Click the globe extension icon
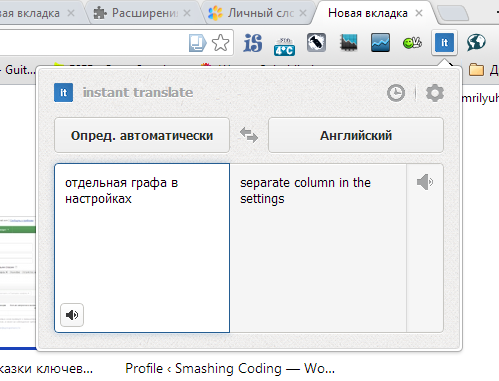Image resolution: width=499 pixels, height=381 pixels. [476, 42]
